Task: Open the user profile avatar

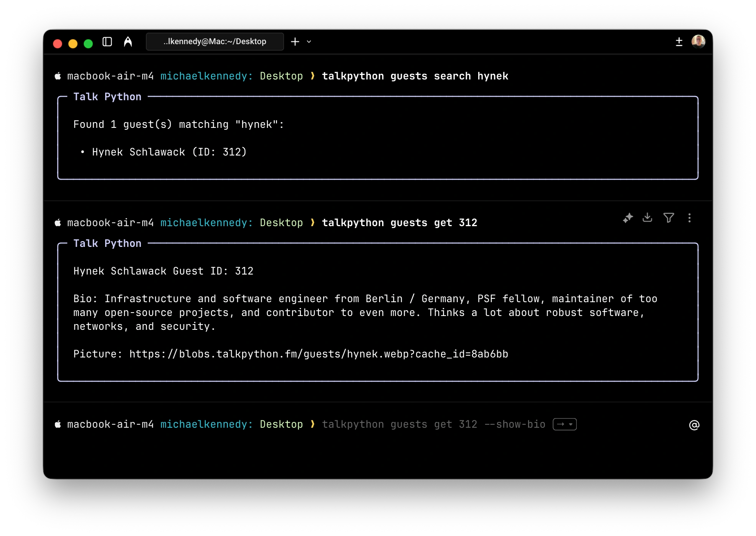Action: click(698, 41)
